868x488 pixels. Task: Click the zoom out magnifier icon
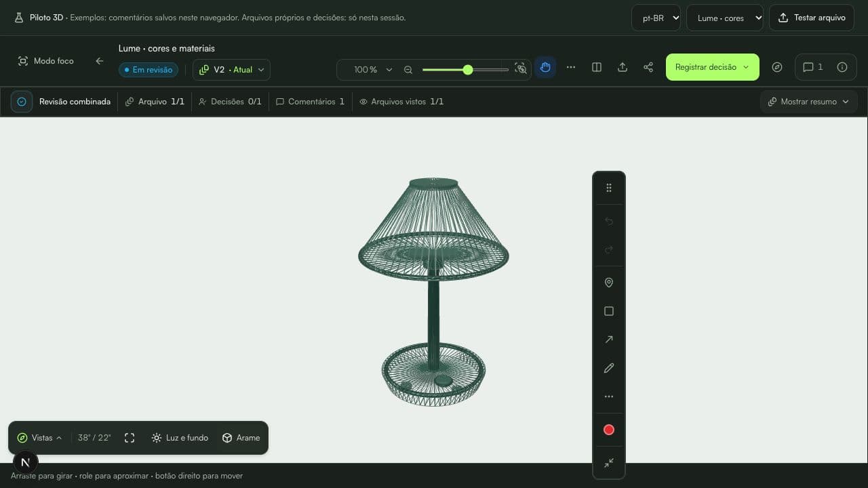pos(408,69)
